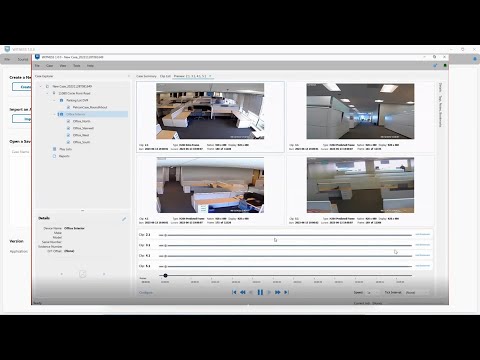Image resolution: width=480 pixels, height=360 pixels.
Task: Click the Office Interior device icon
Action: (61, 114)
